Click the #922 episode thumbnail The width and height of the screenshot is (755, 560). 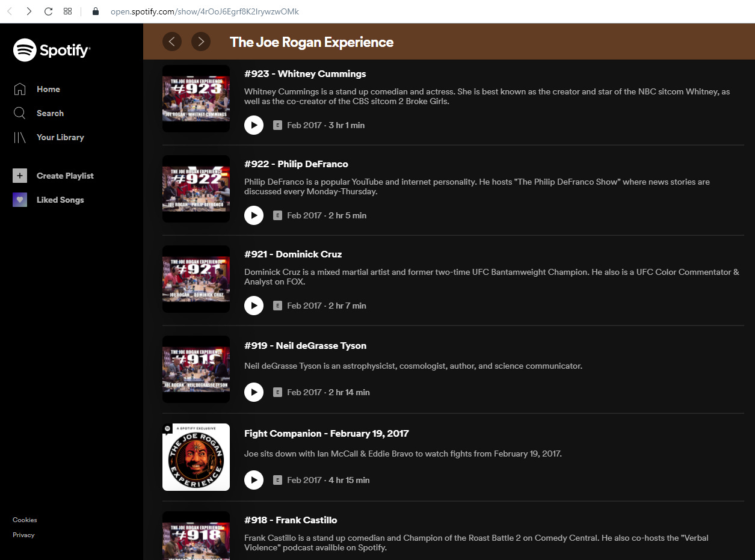196,189
